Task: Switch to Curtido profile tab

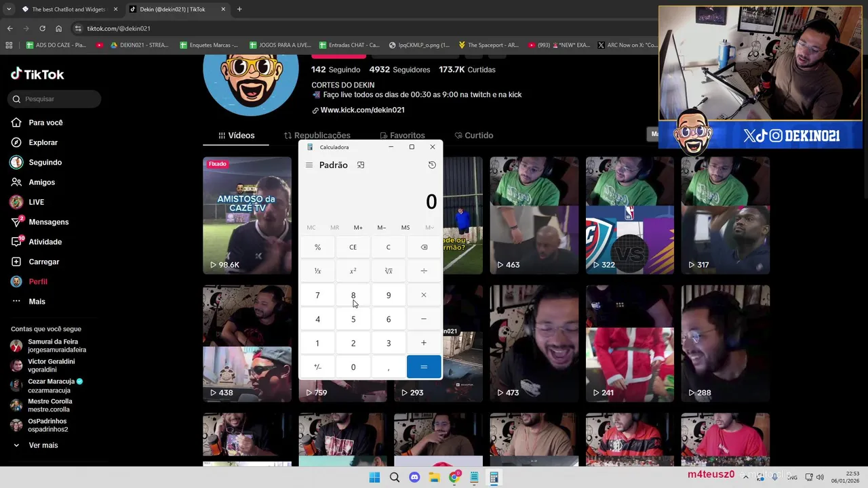Action: pos(473,136)
